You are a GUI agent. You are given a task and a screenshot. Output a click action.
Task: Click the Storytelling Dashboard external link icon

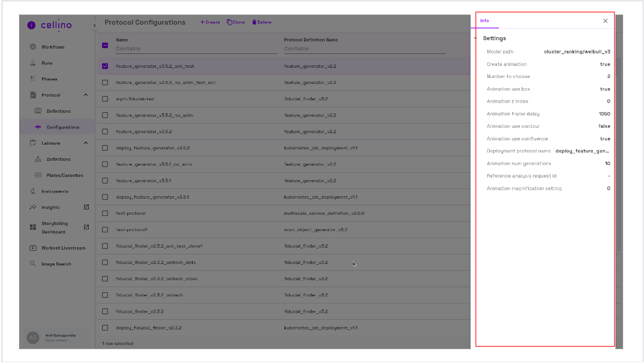[86, 227]
